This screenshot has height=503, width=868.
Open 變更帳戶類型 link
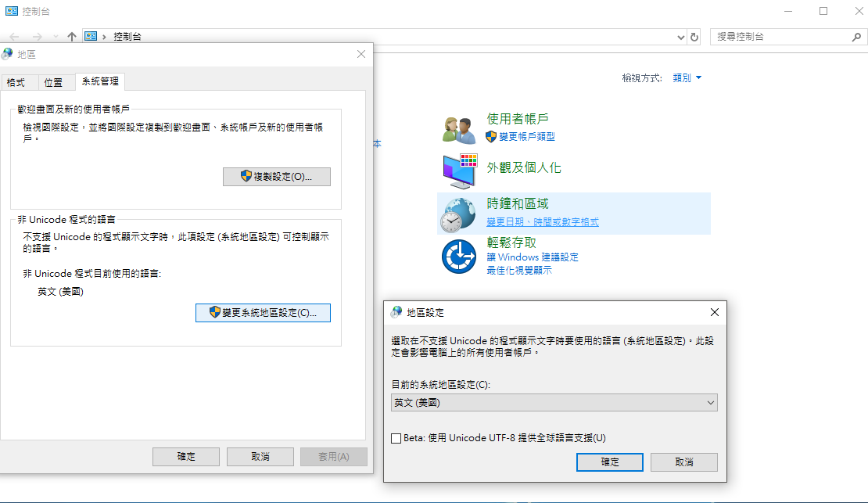click(527, 136)
